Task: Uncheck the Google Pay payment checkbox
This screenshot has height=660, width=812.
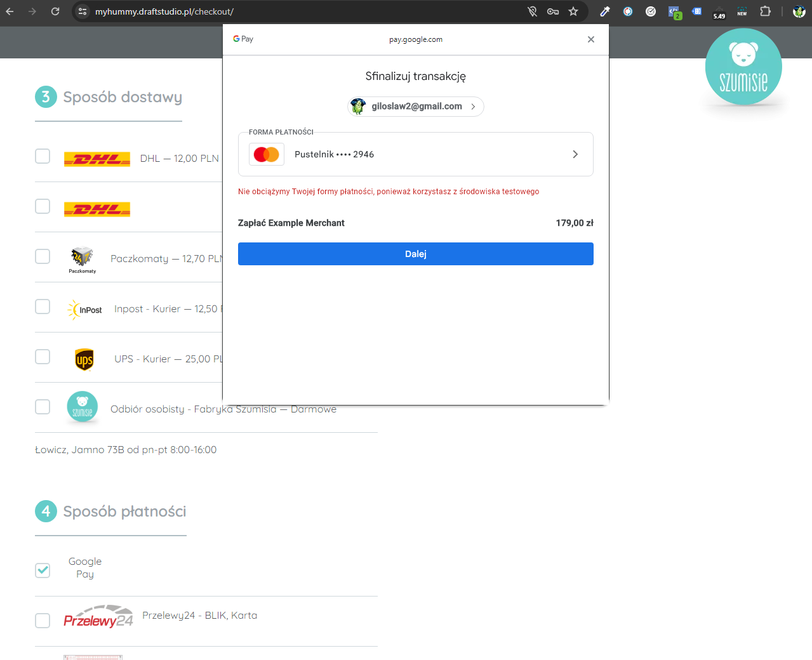Action: coord(43,570)
